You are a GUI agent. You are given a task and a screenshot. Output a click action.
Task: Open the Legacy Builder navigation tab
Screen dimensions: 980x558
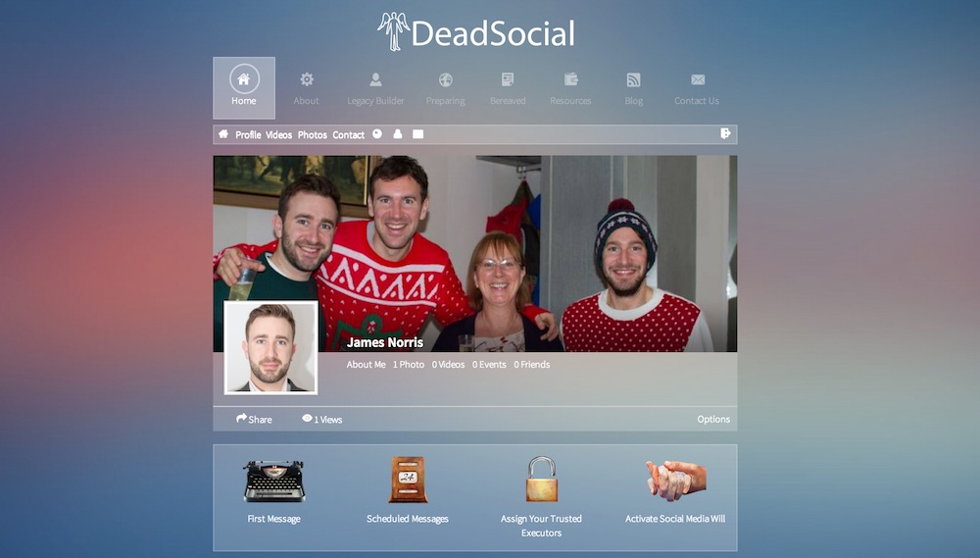click(x=375, y=88)
